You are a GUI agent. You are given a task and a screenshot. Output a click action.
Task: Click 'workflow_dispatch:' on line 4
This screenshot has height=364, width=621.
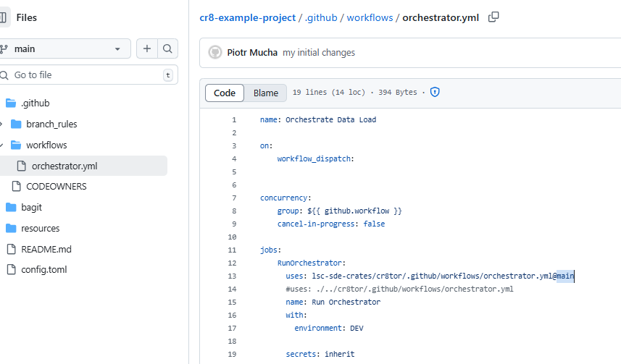click(316, 159)
